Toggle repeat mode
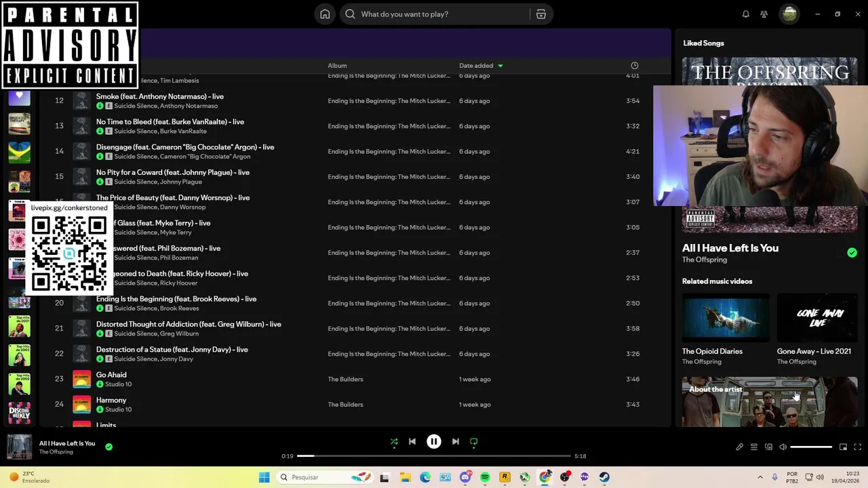The image size is (868, 488). click(x=474, y=442)
